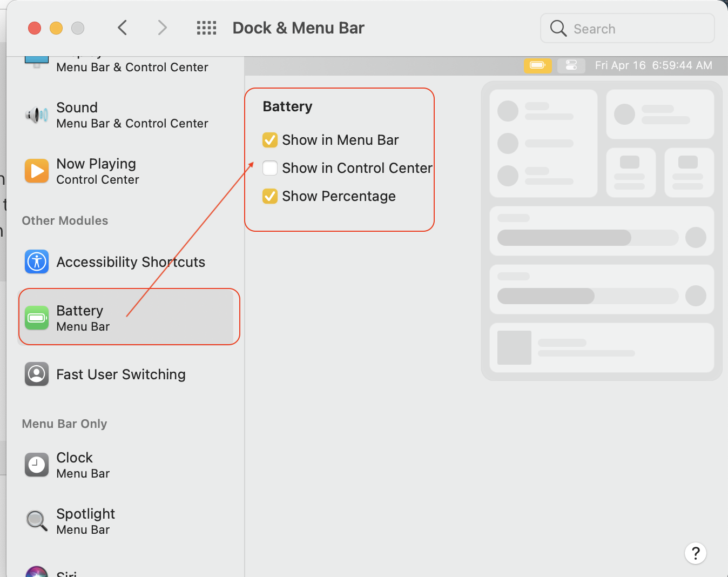Click the Fast User Switching icon
728x577 pixels.
point(37,374)
